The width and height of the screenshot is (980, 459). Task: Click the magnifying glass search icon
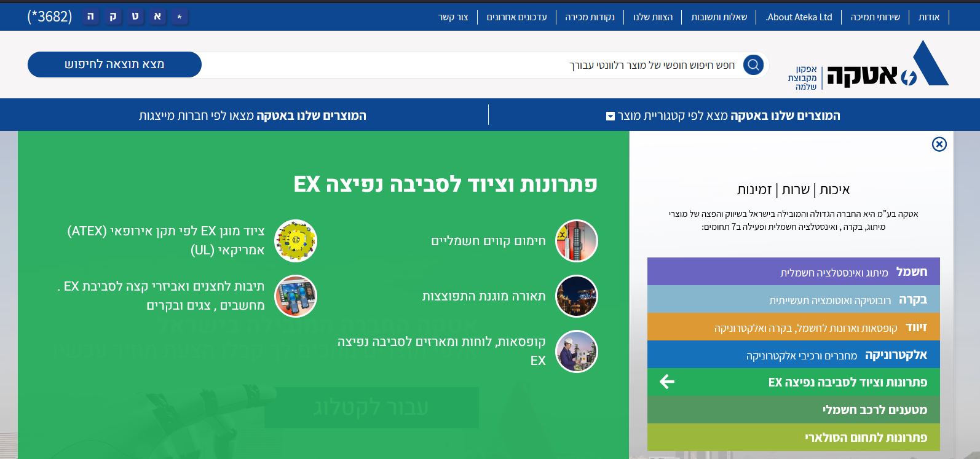(x=753, y=65)
